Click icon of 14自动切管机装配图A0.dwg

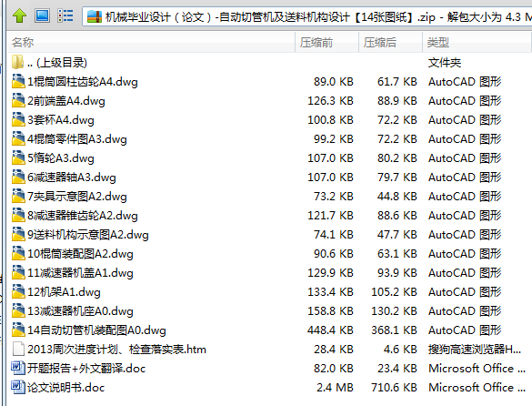[18, 330]
